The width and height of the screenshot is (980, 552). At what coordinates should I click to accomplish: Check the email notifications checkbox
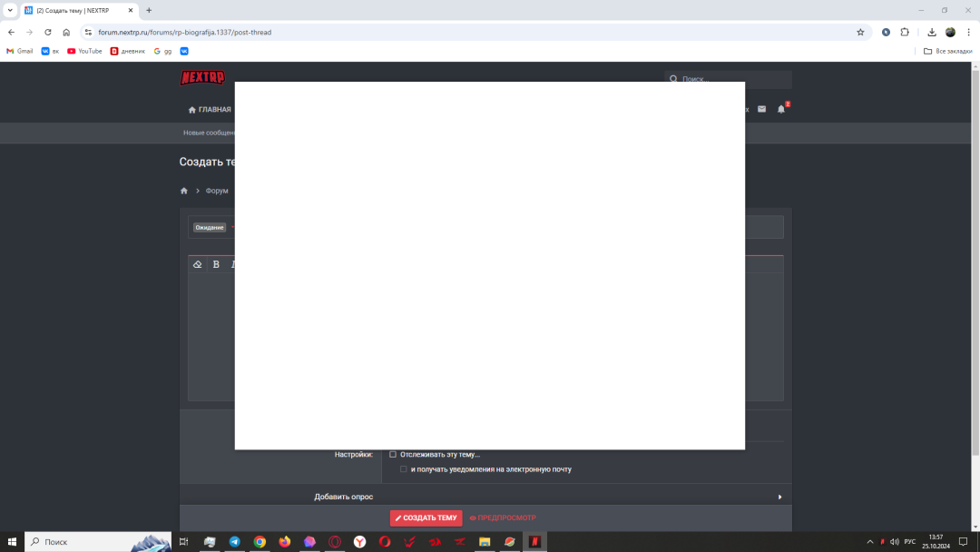[x=404, y=469]
